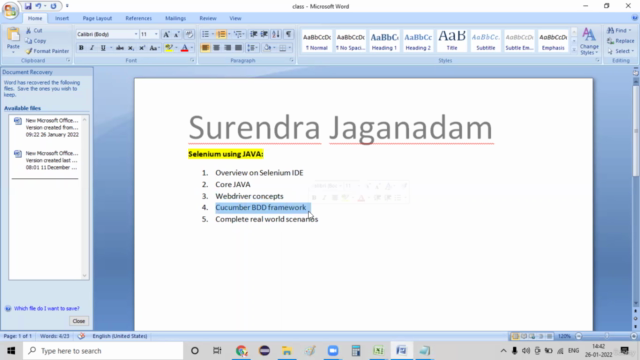Screen dimensions: 640x360
Task: Apply Subtitle style from gallery
Action: tap(486, 41)
